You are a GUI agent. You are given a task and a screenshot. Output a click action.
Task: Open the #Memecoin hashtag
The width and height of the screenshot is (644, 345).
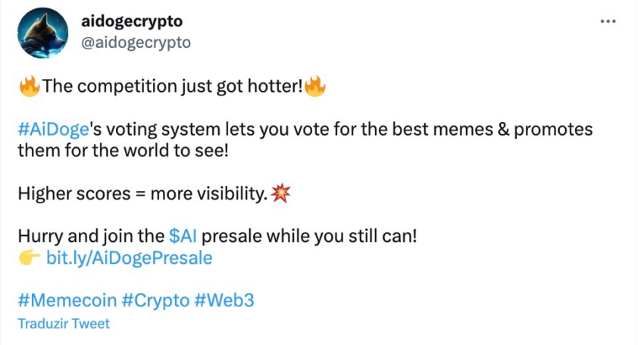coord(67,300)
